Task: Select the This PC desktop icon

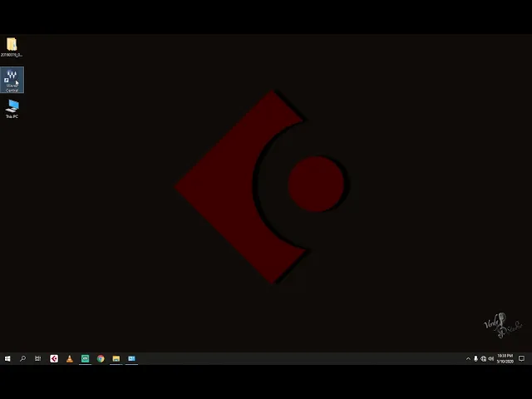Action: [12, 109]
